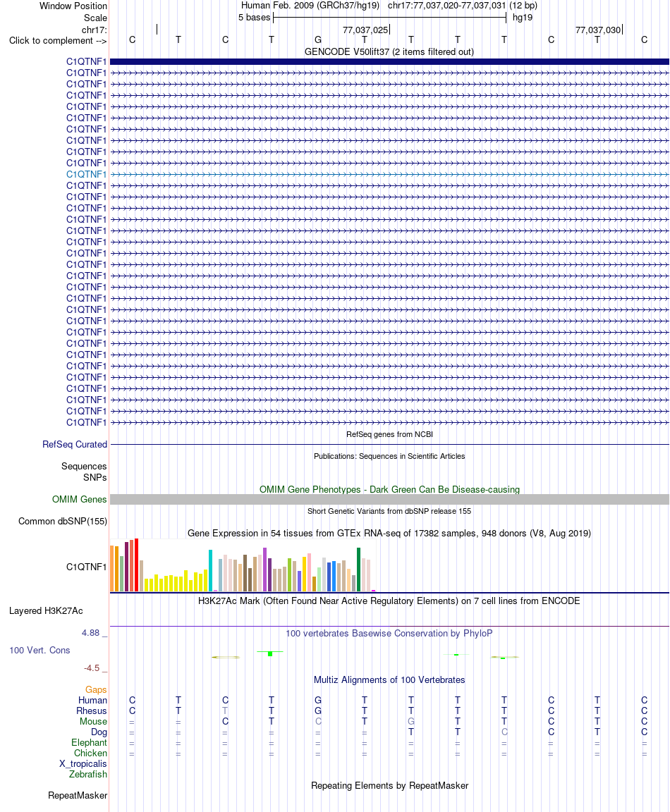Image resolution: width=670 pixels, height=812 pixels.
Task: Click the SNPs track label
Action: pyautogui.click(x=95, y=477)
